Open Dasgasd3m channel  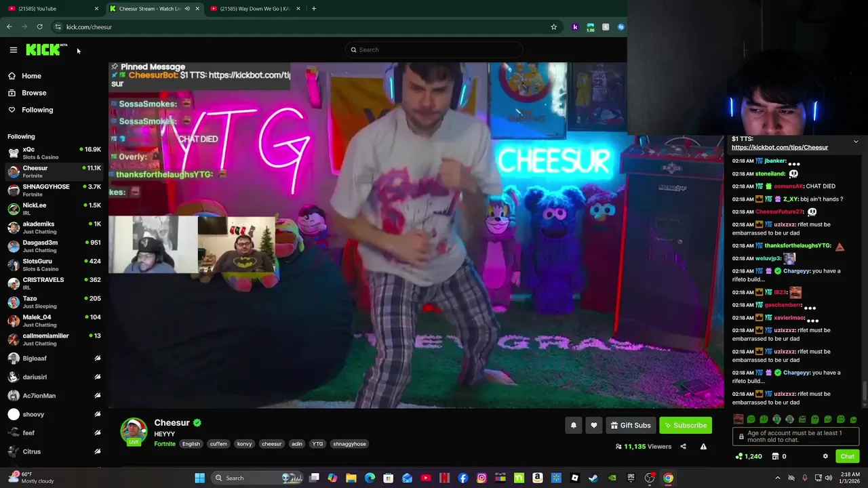coord(53,246)
